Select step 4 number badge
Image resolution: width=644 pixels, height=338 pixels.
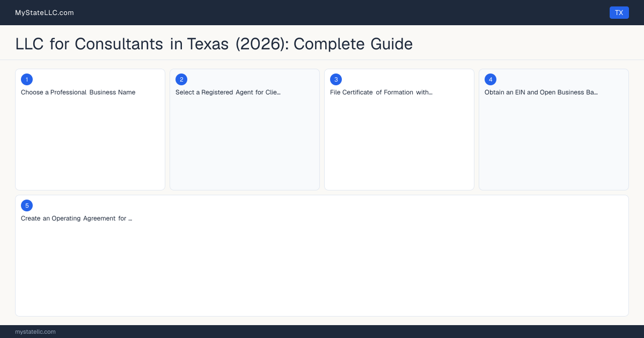click(491, 79)
